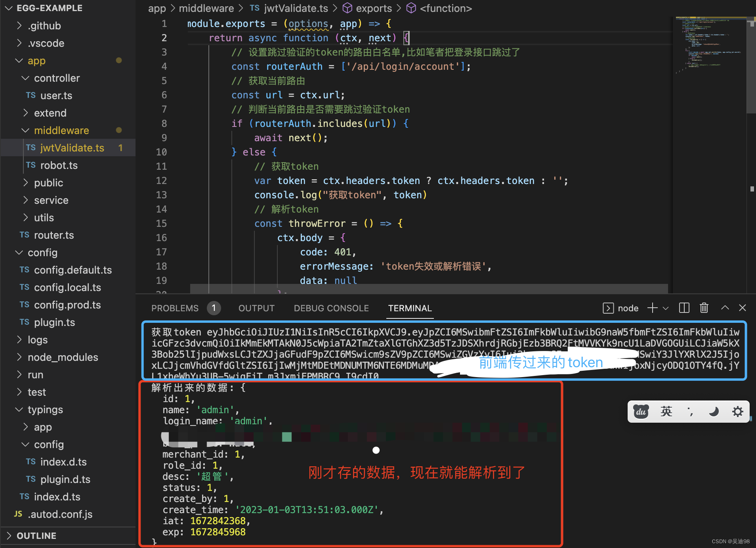Open the PROBLEMS tab

175,308
